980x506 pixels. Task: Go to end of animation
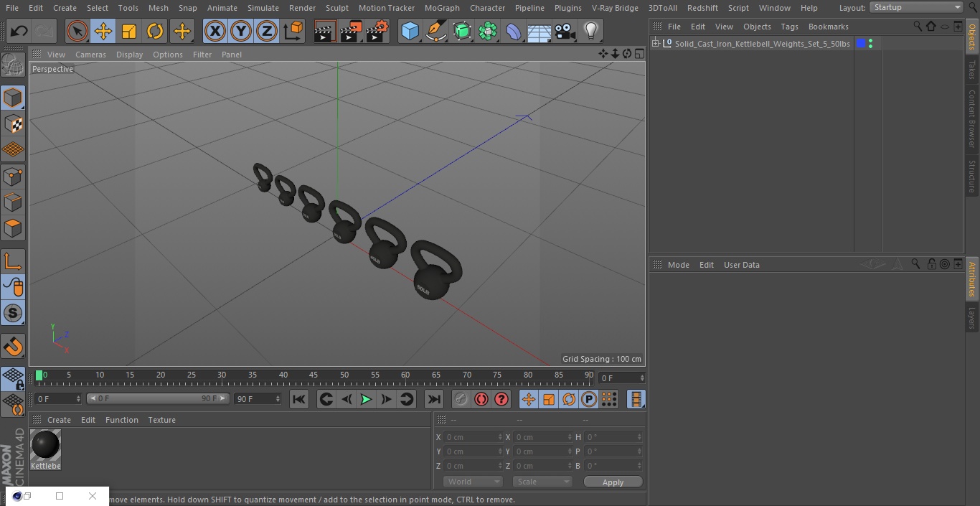pyautogui.click(x=434, y=399)
